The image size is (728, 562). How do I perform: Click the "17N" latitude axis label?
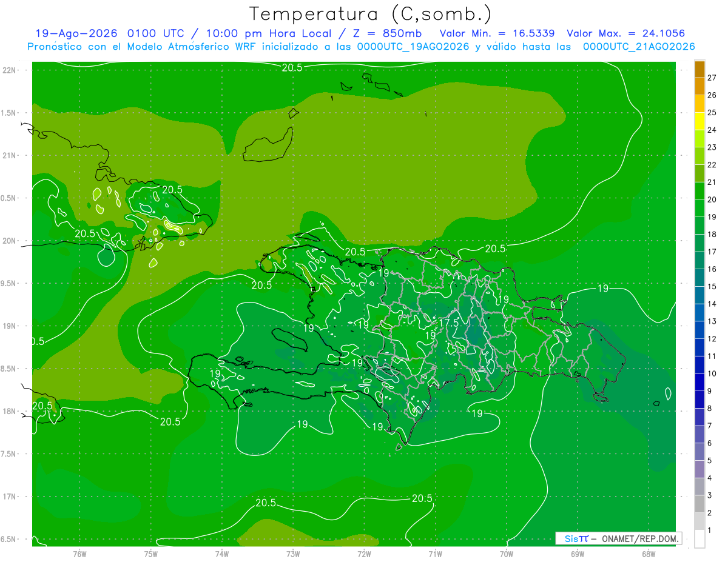click(x=9, y=497)
